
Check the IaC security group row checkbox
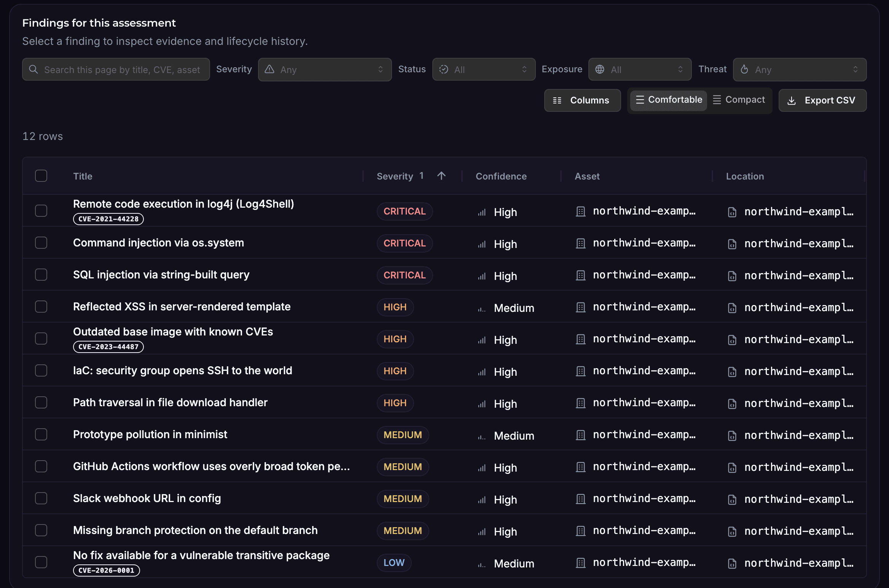tap(41, 370)
